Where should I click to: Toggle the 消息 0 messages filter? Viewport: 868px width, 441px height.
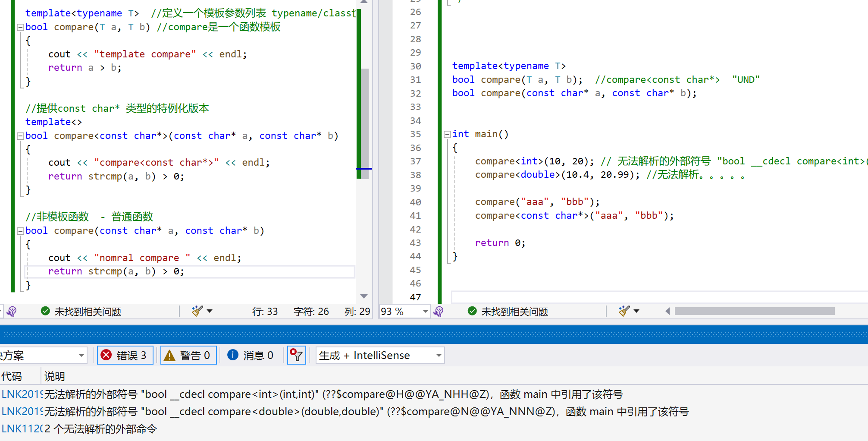coord(251,356)
